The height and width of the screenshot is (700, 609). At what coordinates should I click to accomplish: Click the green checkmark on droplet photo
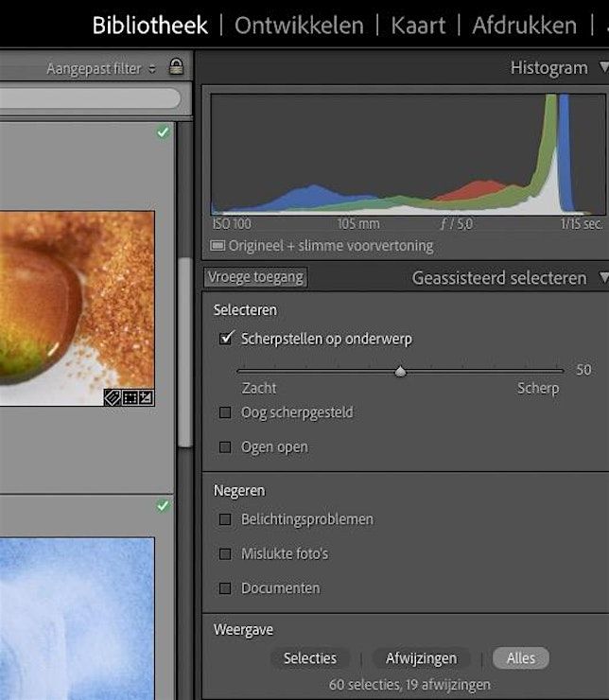coord(163,132)
